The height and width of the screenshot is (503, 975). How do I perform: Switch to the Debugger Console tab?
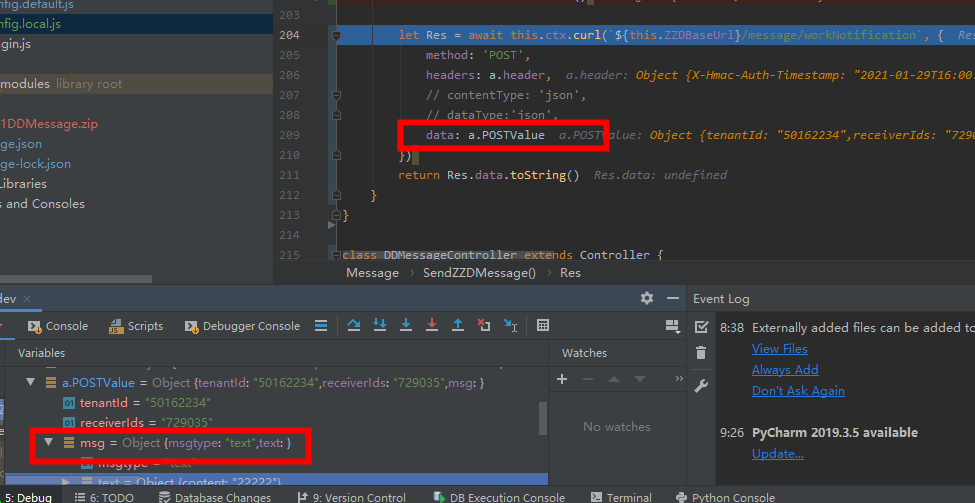242,326
